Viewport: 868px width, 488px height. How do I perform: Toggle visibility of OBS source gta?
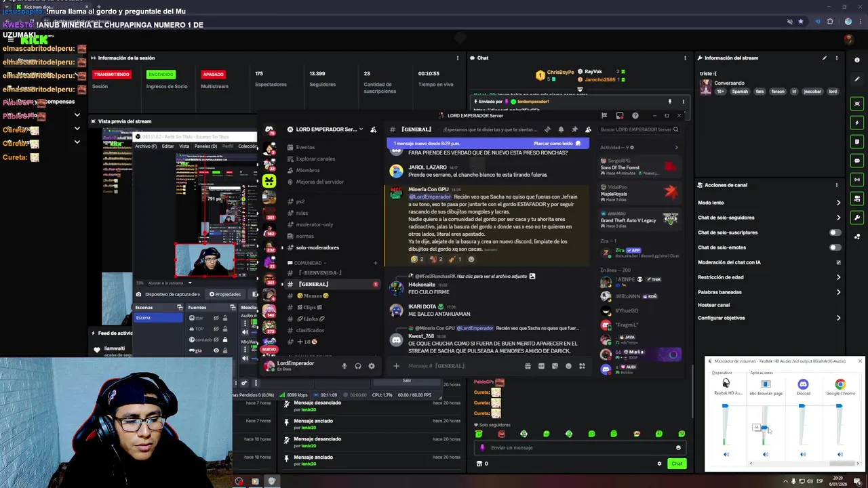pos(216,350)
